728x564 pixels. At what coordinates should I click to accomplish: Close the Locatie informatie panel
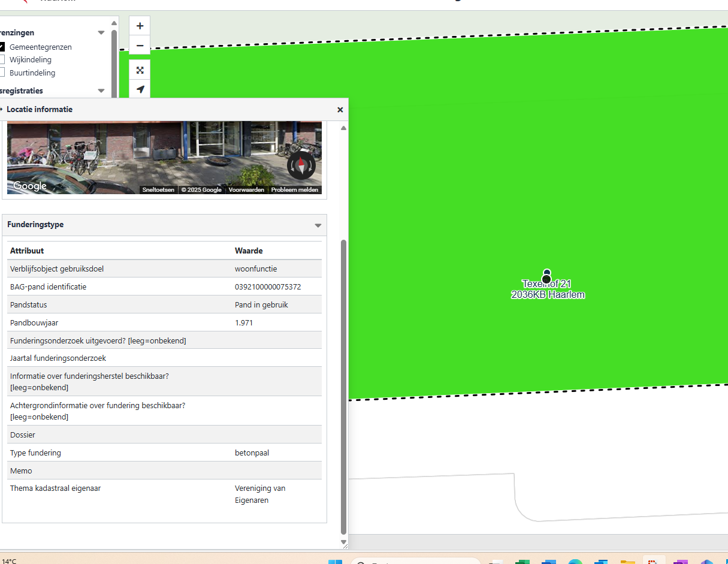pyautogui.click(x=340, y=110)
